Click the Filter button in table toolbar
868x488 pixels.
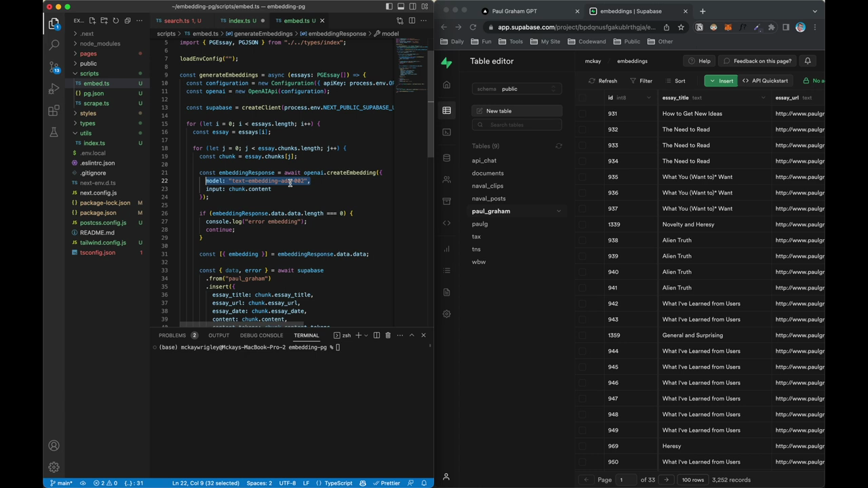pyautogui.click(x=641, y=81)
